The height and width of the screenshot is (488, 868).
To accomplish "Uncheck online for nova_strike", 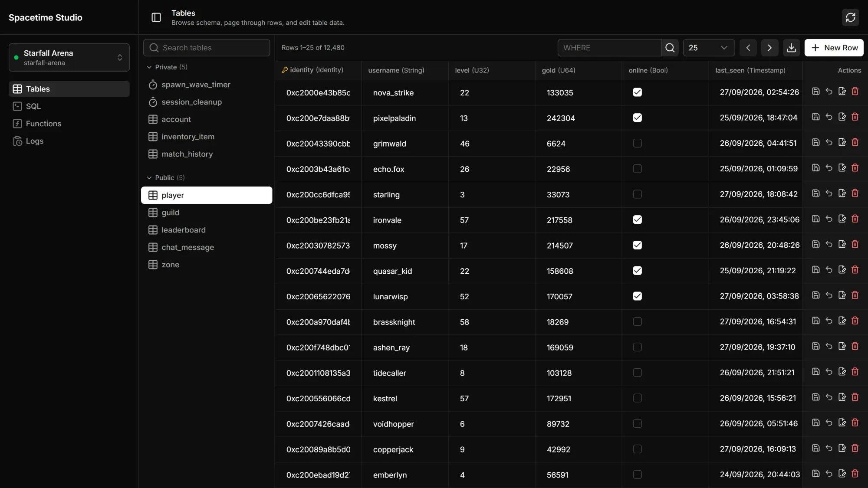I will coord(637,92).
